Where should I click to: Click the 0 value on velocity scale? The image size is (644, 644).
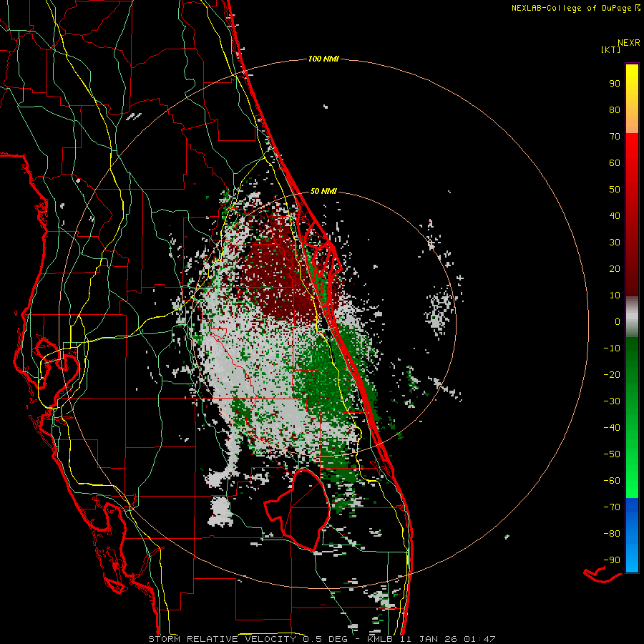click(618, 322)
